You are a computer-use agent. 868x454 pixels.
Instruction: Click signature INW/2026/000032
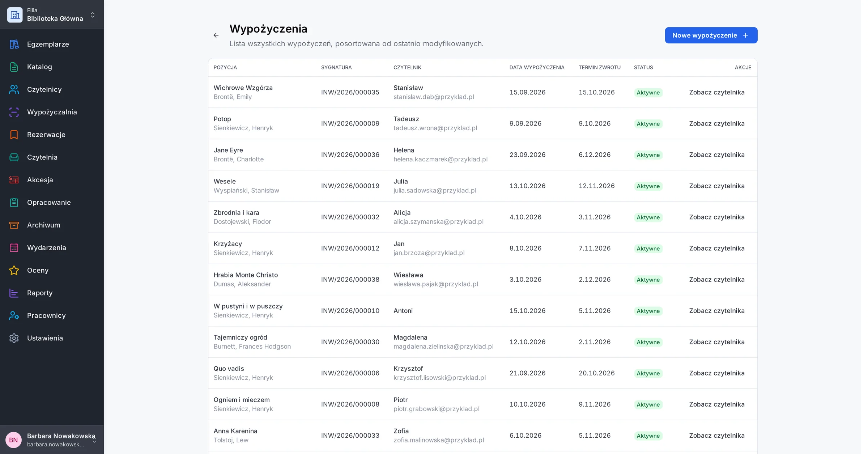click(350, 217)
